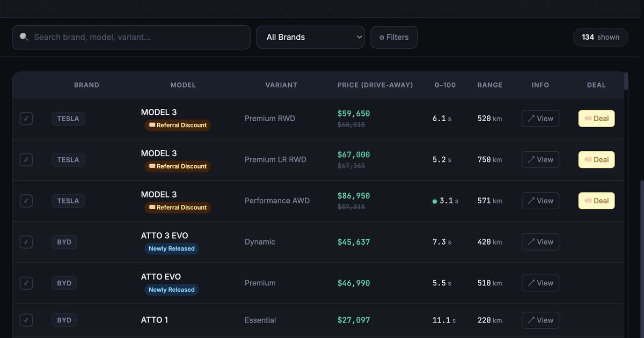Image resolution: width=644 pixels, height=338 pixels.
Task: Click TESLA brand tag in Premium RWD row
Action: pos(68,119)
